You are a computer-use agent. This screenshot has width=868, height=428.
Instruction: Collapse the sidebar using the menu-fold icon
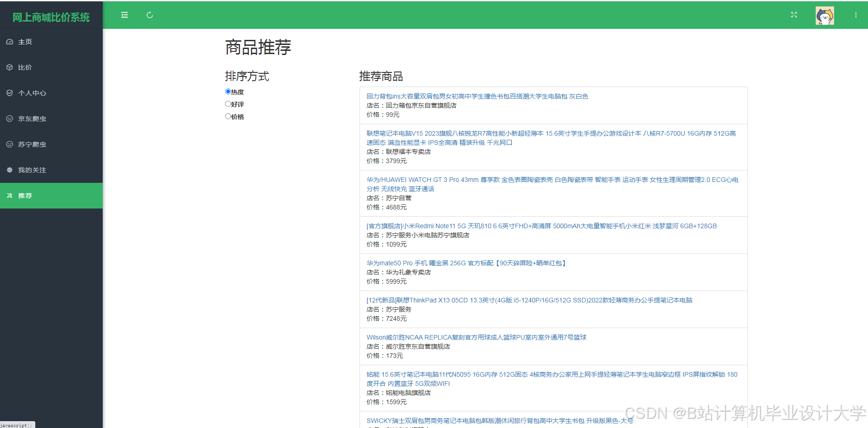point(124,15)
